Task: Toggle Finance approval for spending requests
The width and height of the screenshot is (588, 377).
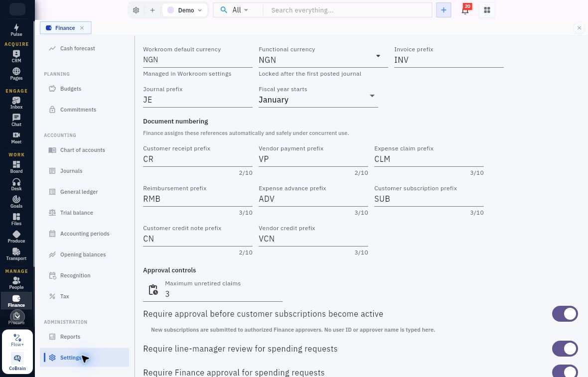Action: (x=565, y=371)
